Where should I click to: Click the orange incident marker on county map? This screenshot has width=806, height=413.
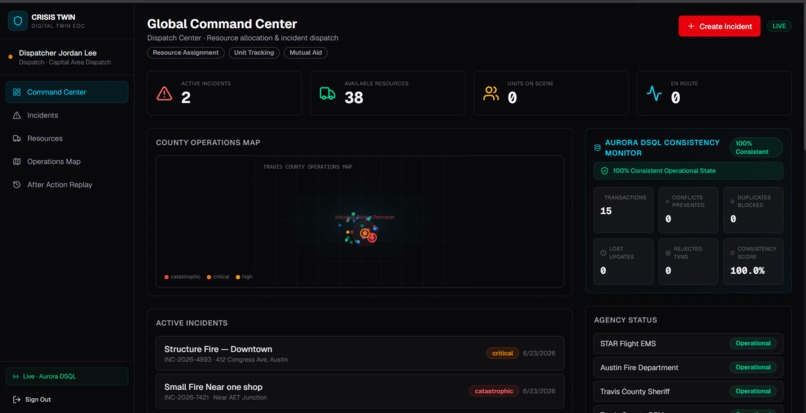pos(364,234)
